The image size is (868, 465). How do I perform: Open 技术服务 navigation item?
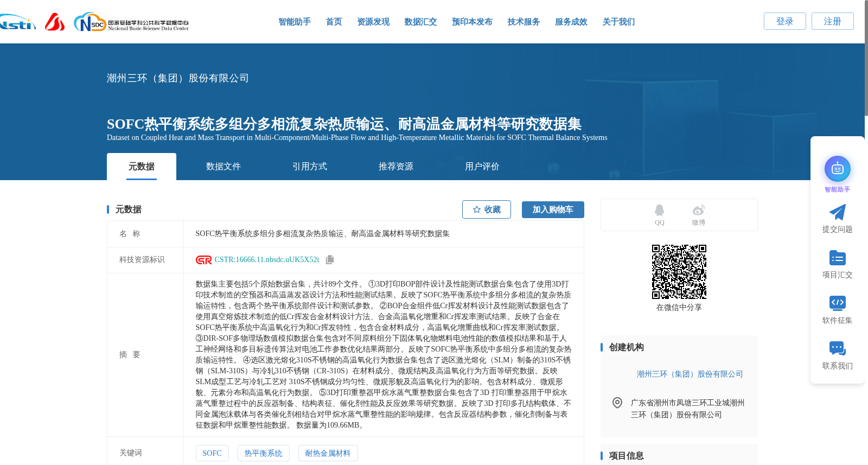[x=524, y=22]
